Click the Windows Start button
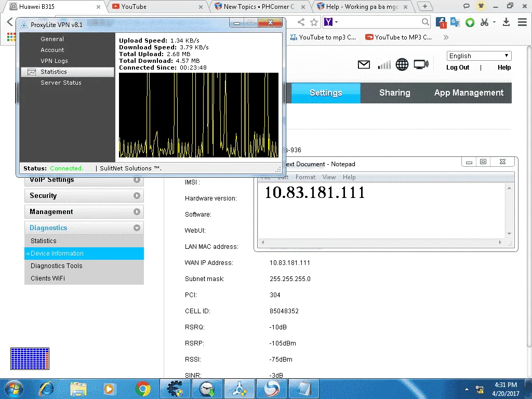 tap(14, 389)
